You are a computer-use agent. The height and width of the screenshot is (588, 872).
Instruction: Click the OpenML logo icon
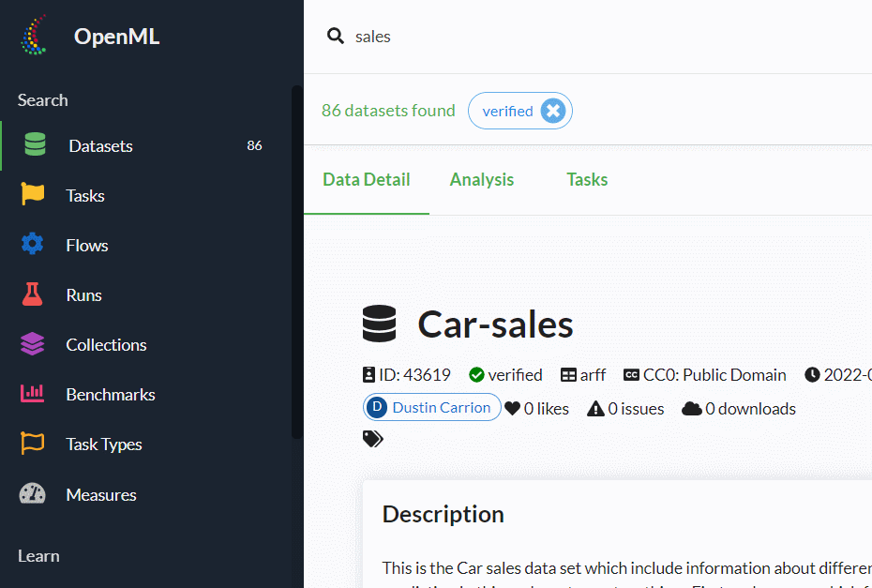tap(35, 37)
